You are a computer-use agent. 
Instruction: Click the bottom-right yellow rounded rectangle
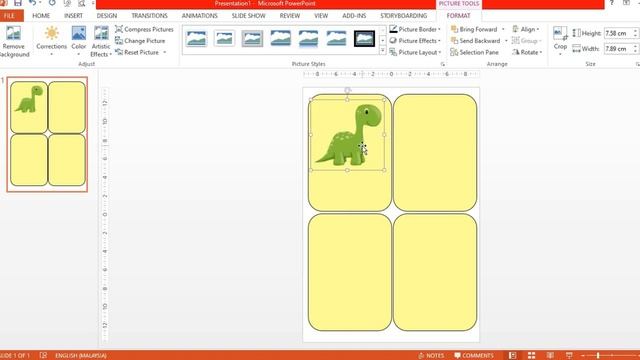[435, 272]
